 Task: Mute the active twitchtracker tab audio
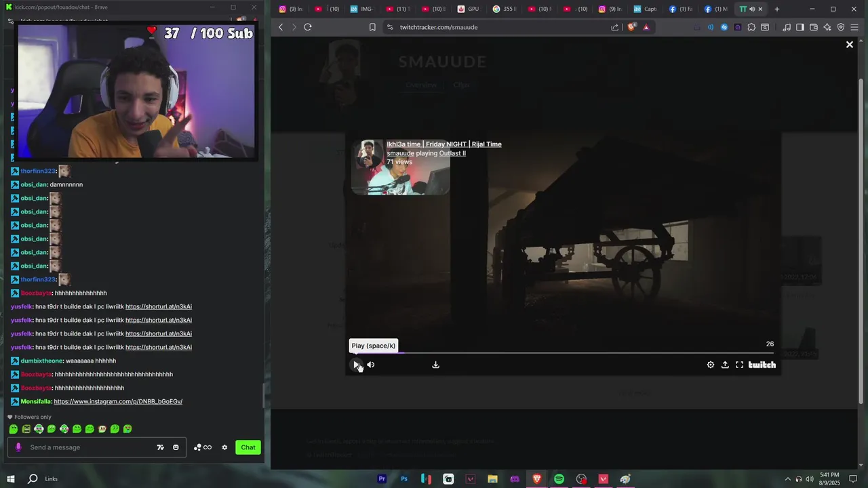[752, 9]
